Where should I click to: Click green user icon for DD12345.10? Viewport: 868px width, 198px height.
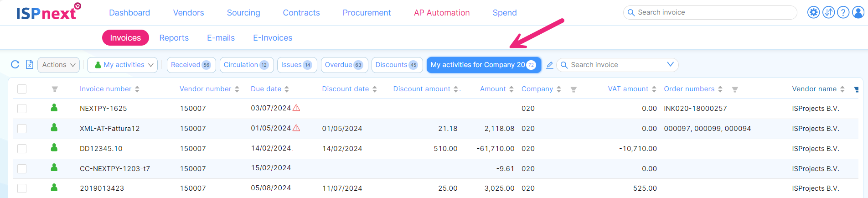click(54, 148)
